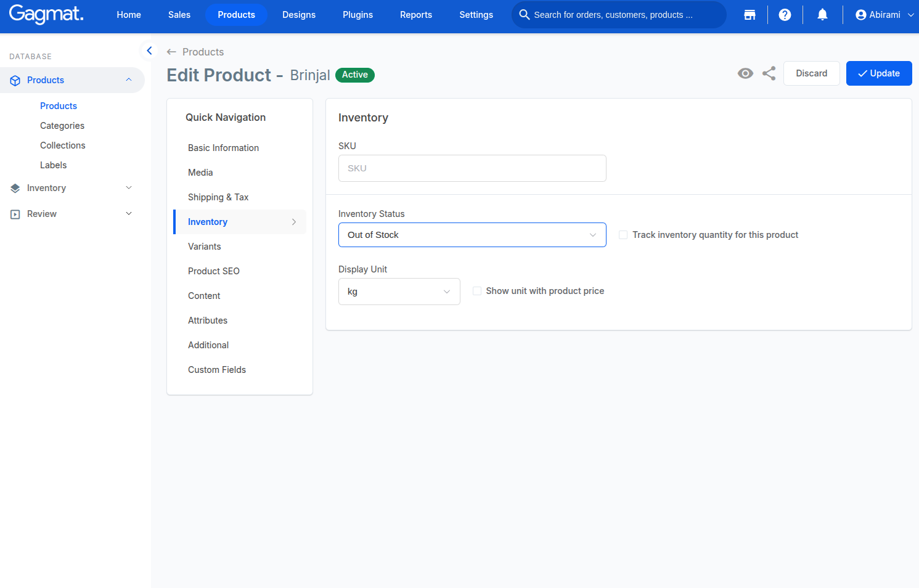
Task: Jump to Basic Information in Quick Navigation
Action: 224,148
